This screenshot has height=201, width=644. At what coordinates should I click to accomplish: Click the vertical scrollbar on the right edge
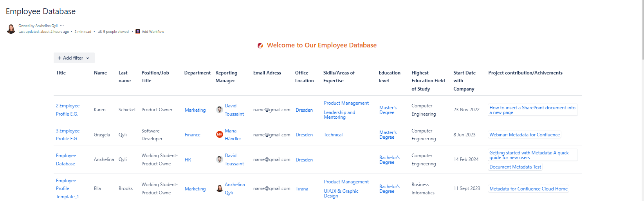click(642, 29)
